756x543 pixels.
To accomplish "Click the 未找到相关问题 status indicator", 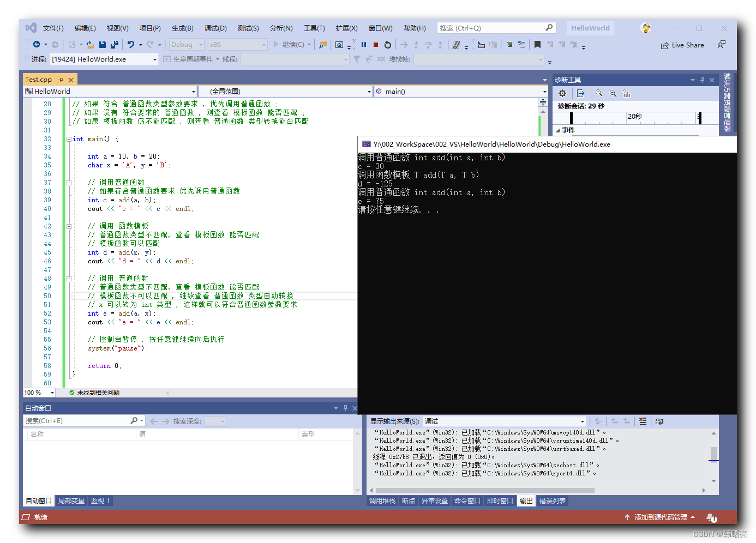I will [x=94, y=393].
